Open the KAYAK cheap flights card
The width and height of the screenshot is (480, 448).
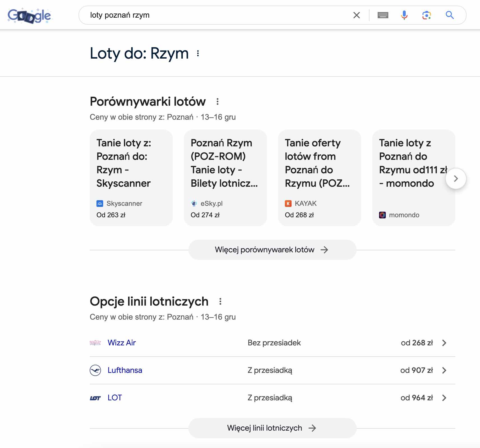319,177
